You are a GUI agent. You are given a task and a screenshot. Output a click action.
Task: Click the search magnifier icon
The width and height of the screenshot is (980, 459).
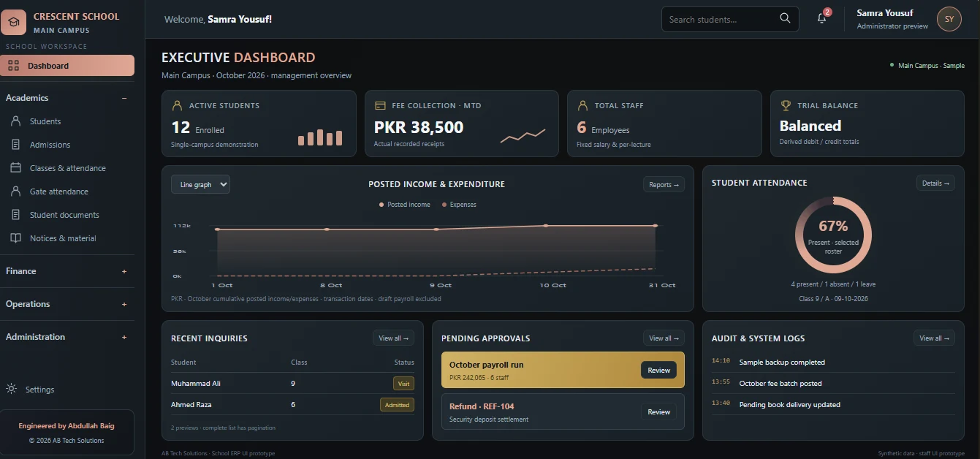[785, 18]
